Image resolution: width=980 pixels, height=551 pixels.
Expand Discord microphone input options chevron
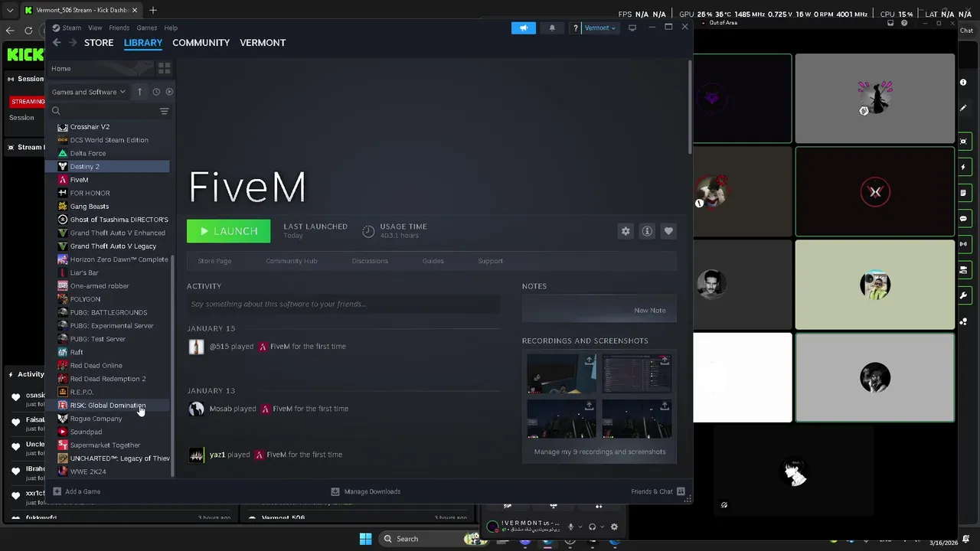click(580, 527)
